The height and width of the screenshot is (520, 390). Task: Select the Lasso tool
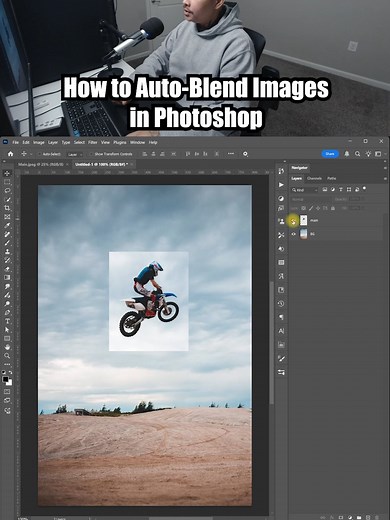click(x=7, y=191)
